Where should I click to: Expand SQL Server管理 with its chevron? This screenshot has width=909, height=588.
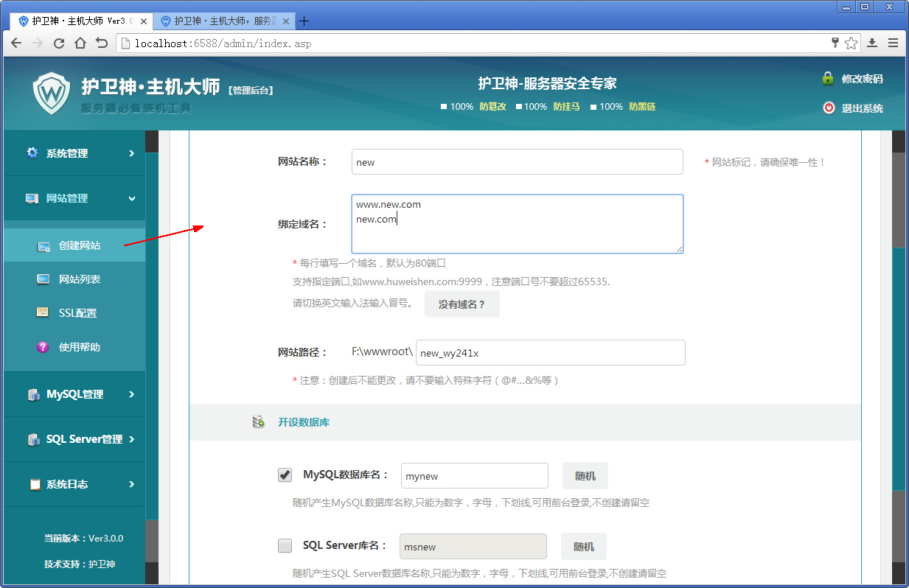131,439
